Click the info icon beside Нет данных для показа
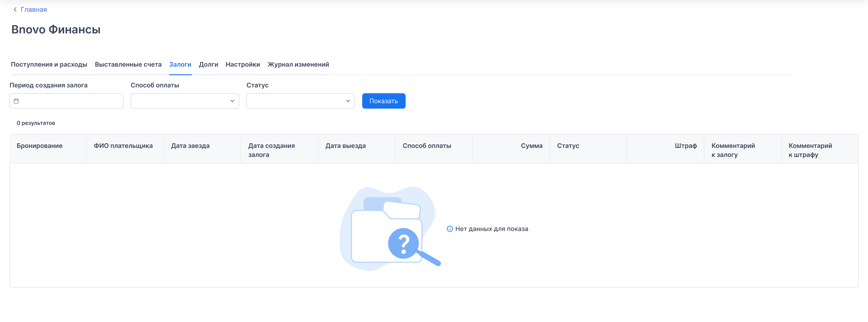 (x=449, y=229)
